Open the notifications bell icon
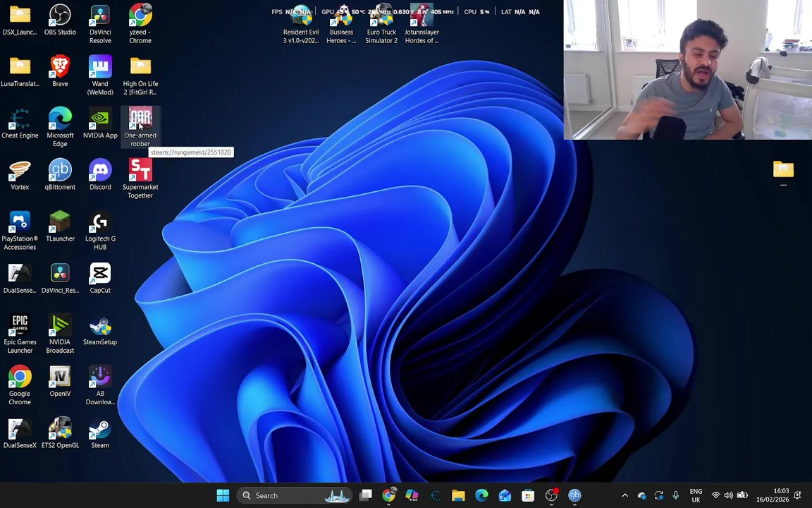Image resolution: width=812 pixels, height=508 pixels. [798, 495]
